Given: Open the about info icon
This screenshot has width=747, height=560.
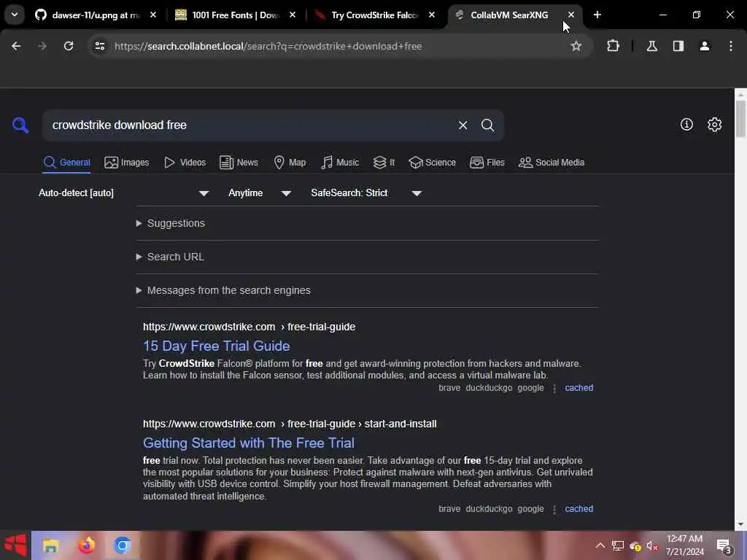Looking at the screenshot, I should (x=686, y=124).
